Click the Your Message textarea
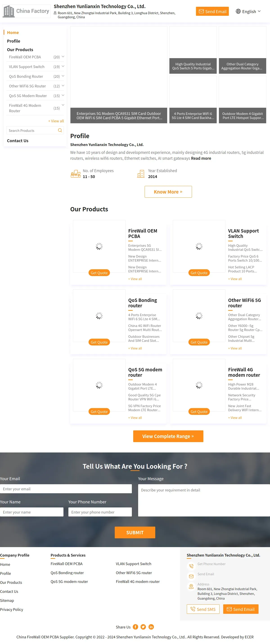Viewport: 270px width, 644px height. (204, 500)
